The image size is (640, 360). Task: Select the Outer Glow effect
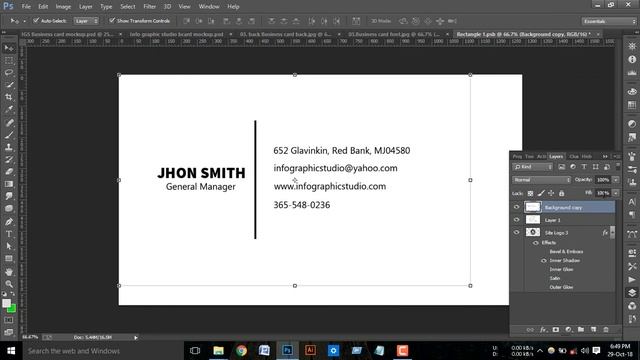[x=561, y=287]
